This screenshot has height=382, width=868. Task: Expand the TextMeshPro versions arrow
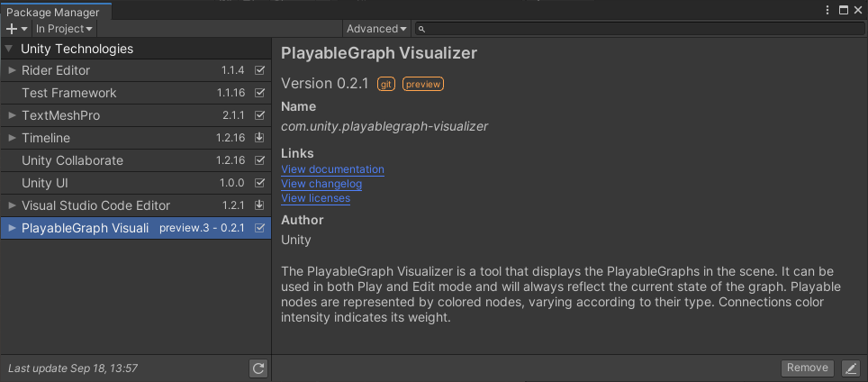(x=13, y=115)
